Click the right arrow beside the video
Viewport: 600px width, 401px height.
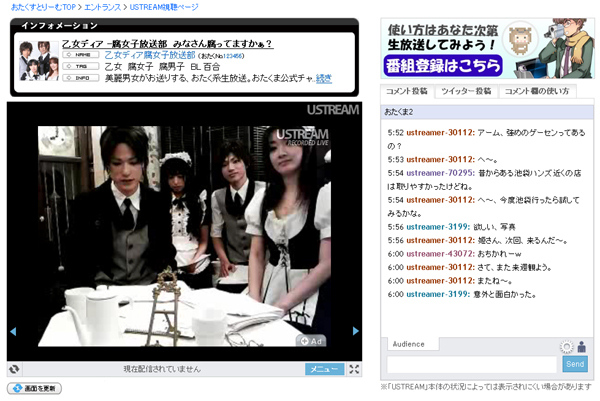[x=356, y=331]
